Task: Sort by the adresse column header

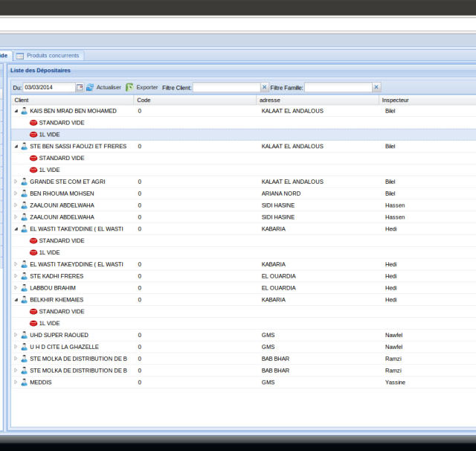Action: pyautogui.click(x=269, y=100)
